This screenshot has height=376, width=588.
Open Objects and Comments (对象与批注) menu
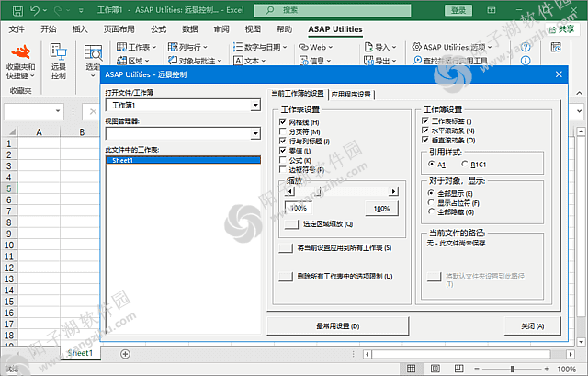click(x=195, y=61)
